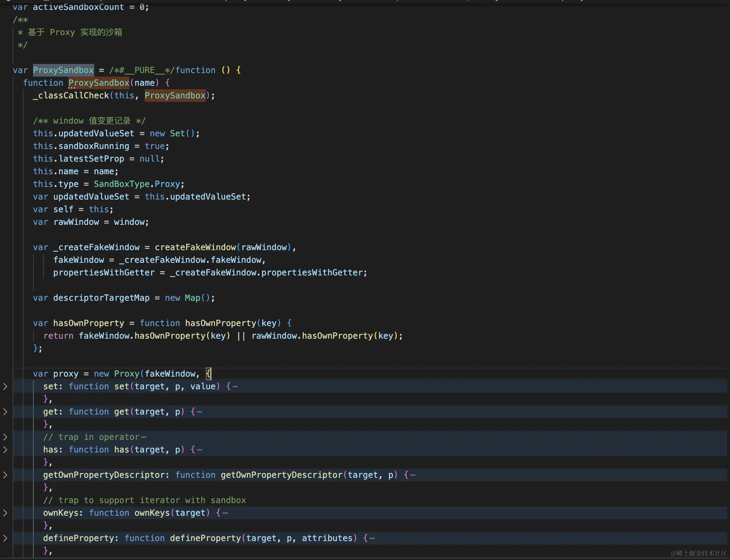
Task: Click the opening brace with cursor after fakeWindow
Action: pyautogui.click(x=209, y=374)
